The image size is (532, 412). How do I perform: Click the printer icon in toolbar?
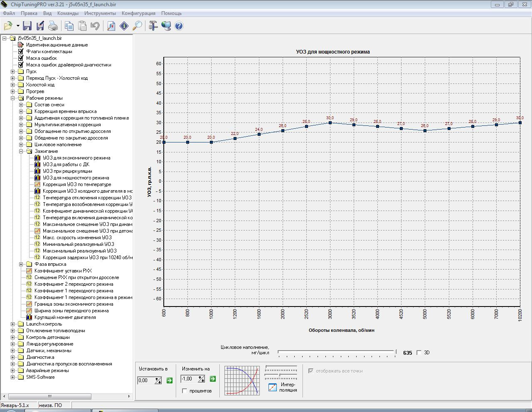53,26
